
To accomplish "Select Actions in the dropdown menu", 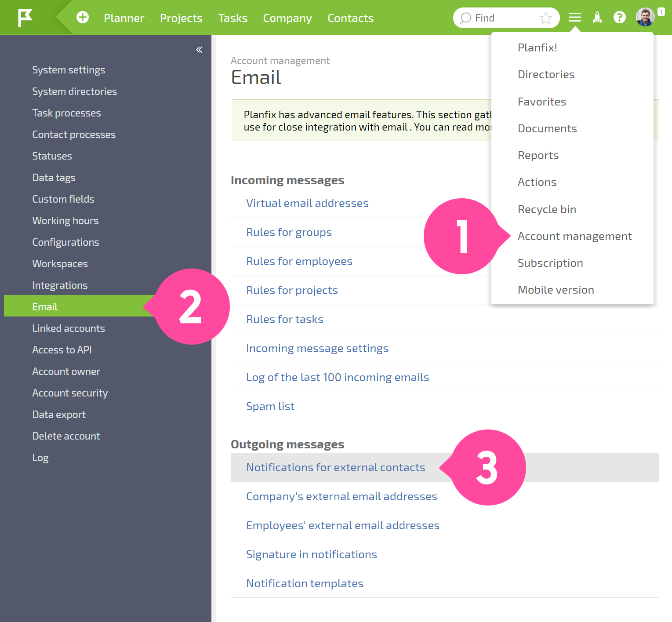I will point(537,182).
